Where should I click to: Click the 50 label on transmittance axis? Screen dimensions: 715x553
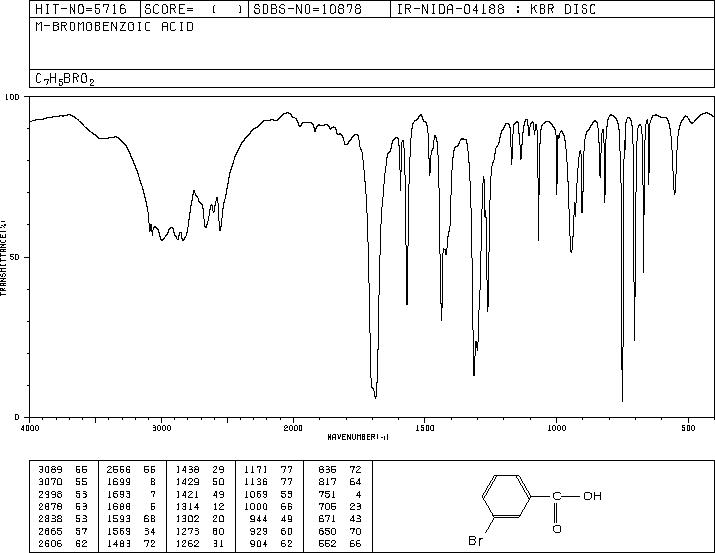point(15,257)
